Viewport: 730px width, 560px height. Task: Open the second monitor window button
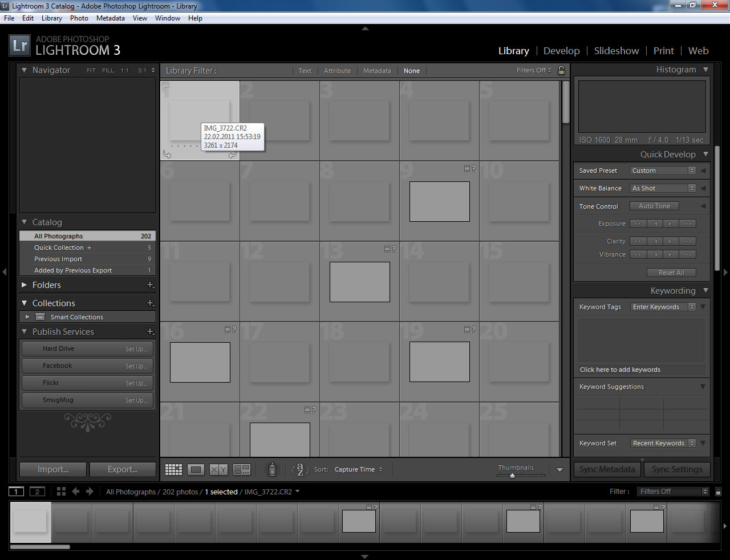pos(37,492)
